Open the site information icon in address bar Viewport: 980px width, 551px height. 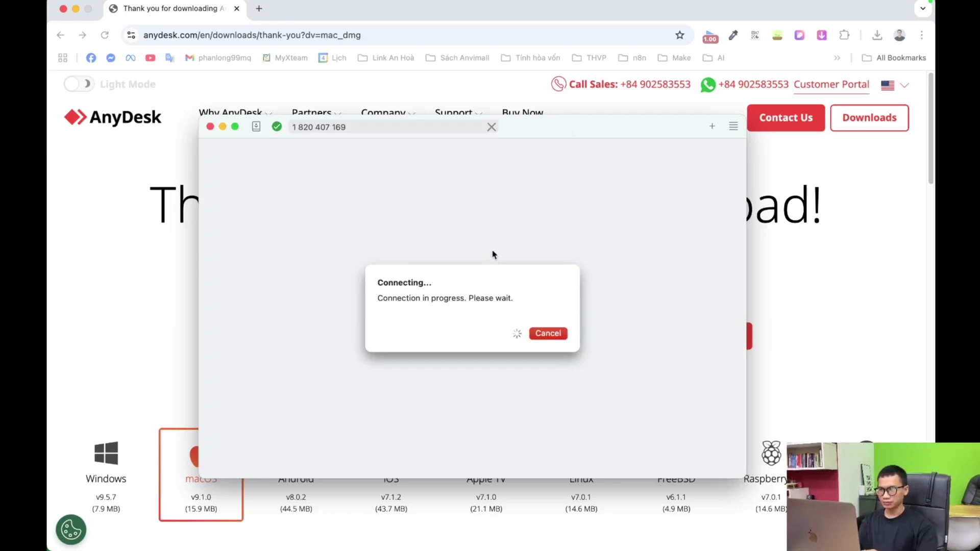(131, 35)
